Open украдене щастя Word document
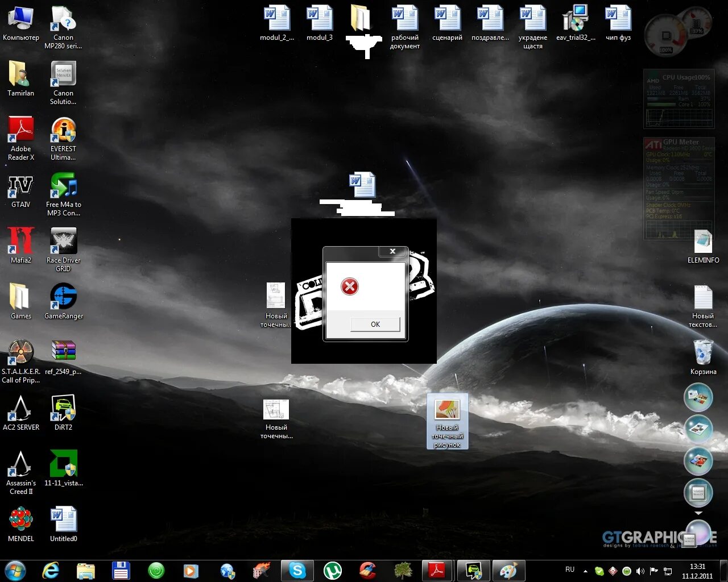Viewport: 728px width, 582px height. click(x=533, y=27)
